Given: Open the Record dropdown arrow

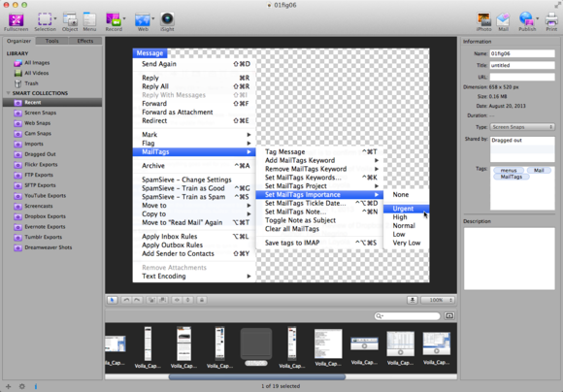Looking at the screenshot, I should point(124,17).
